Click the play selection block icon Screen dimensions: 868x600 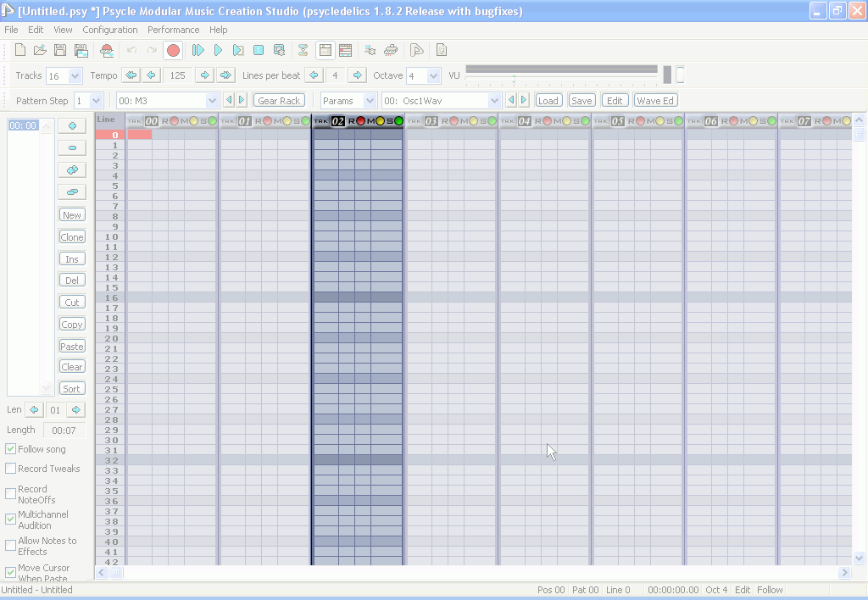pos(238,50)
